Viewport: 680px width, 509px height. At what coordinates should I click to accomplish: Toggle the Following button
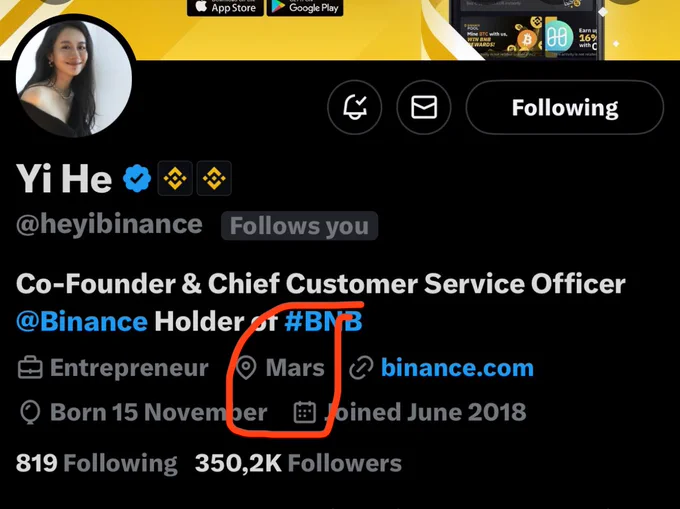pos(565,107)
